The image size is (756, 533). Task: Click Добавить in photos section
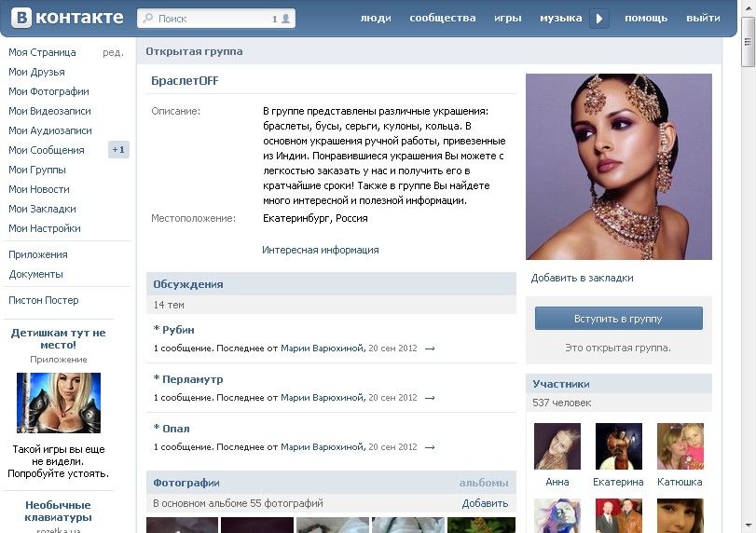coord(485,503)
